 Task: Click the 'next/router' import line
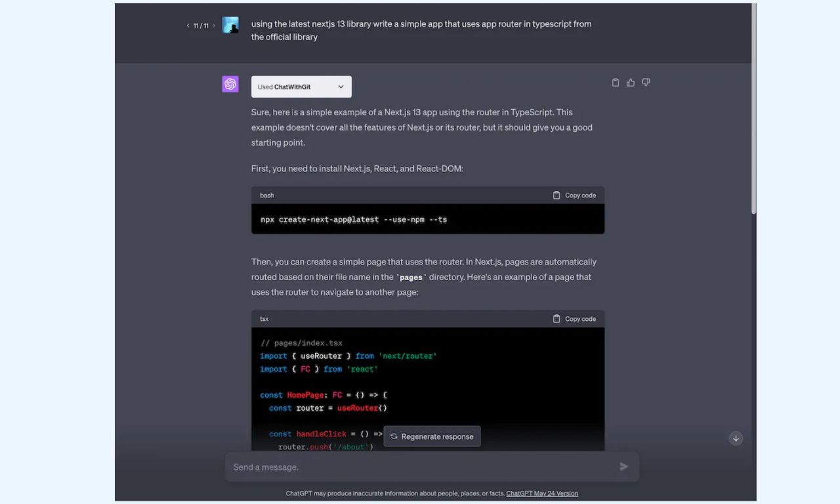[348, 356]
